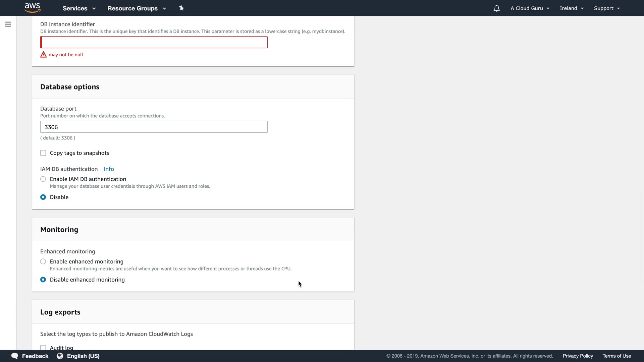This screenshot has height=362, width=644.
Task: Select Enable enhanced monitoring option
Action: (43, 262)
